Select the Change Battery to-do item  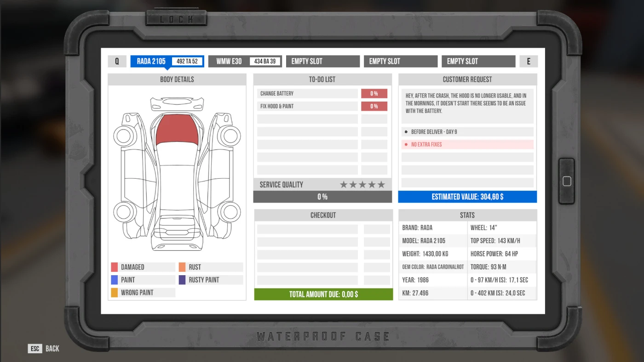pyautogui.click(x=307, y=94)
